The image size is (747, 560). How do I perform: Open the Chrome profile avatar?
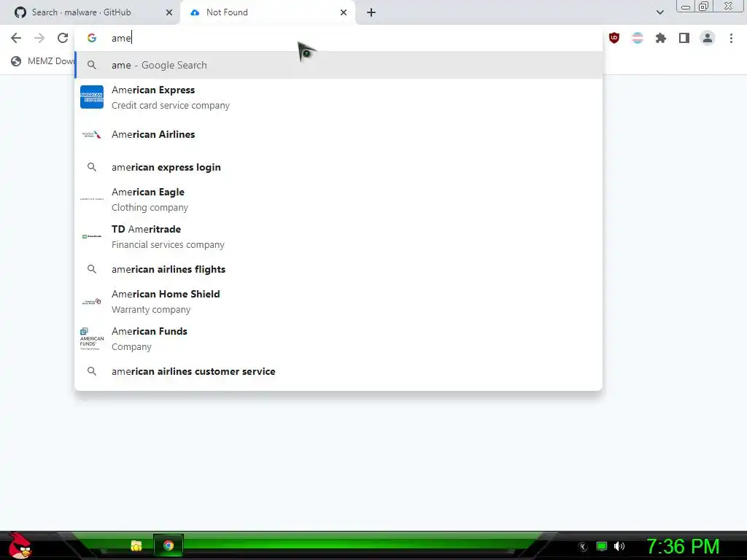point(708,38)
